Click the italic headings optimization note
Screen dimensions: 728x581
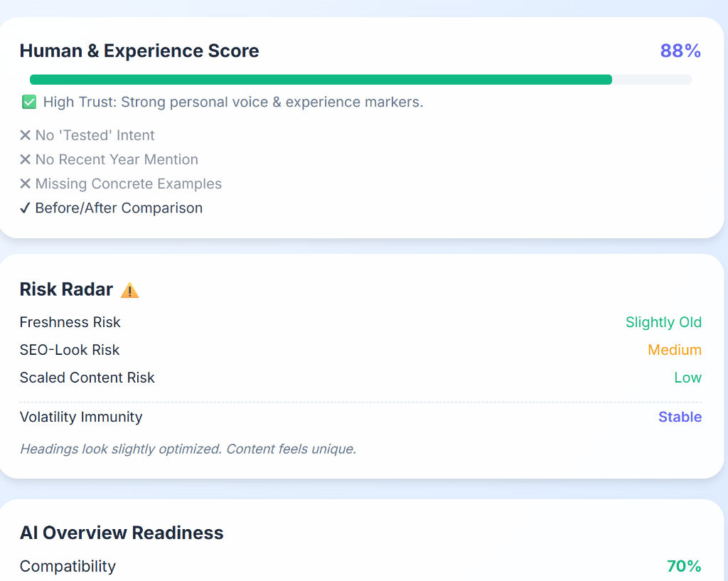tap(188, 449)
